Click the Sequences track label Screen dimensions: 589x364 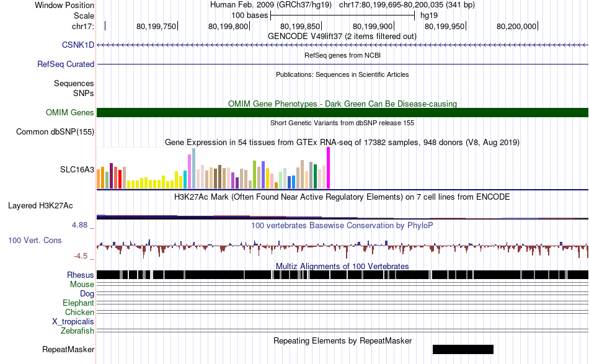[74, 83]
